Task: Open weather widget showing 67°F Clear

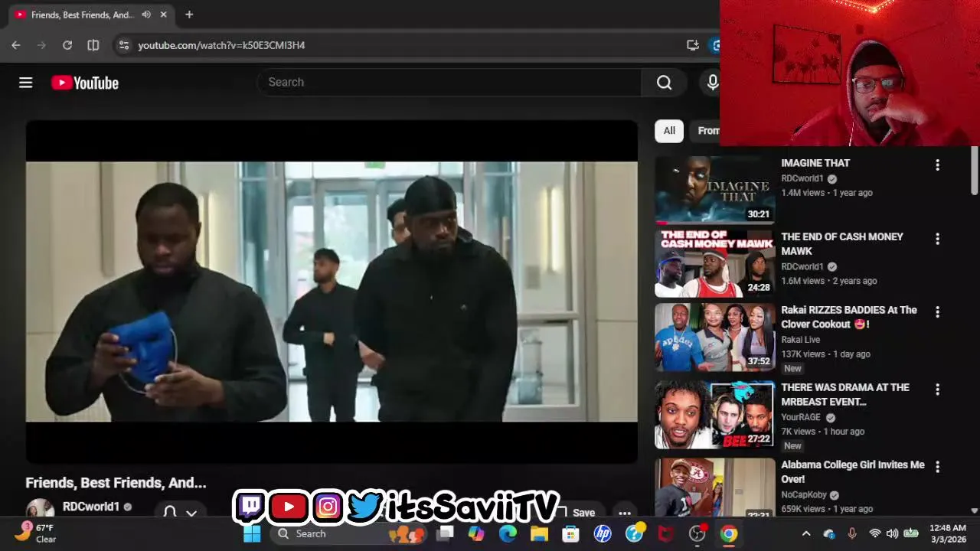Action: pos(35,533)
